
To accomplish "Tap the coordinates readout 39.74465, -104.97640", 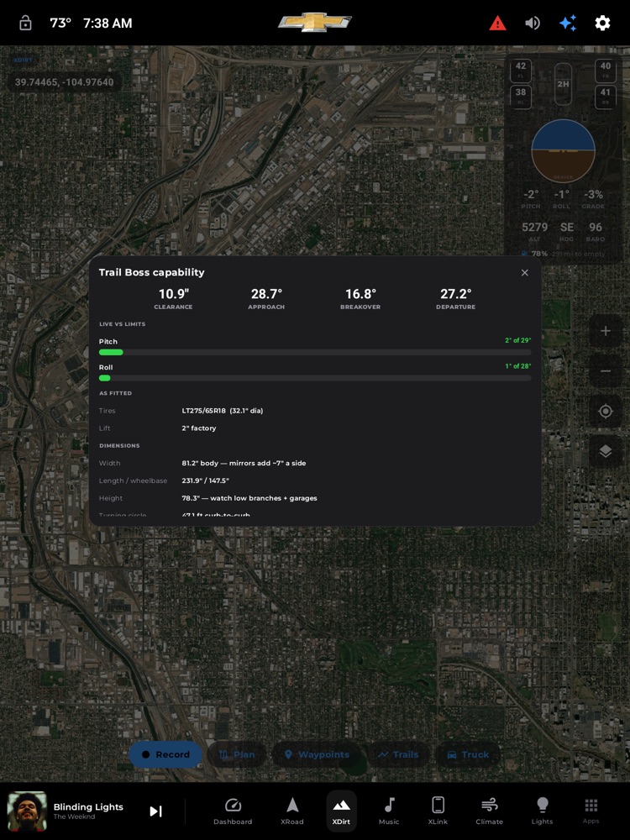I will click(65, 82).
